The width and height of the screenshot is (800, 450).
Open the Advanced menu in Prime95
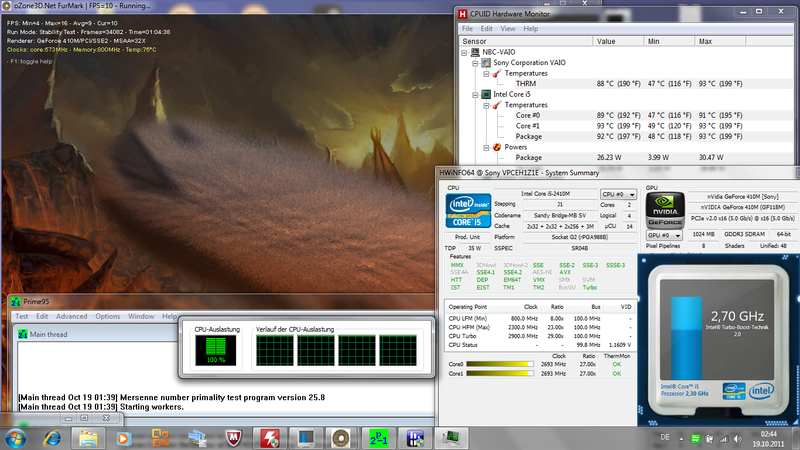coord(71,316)
